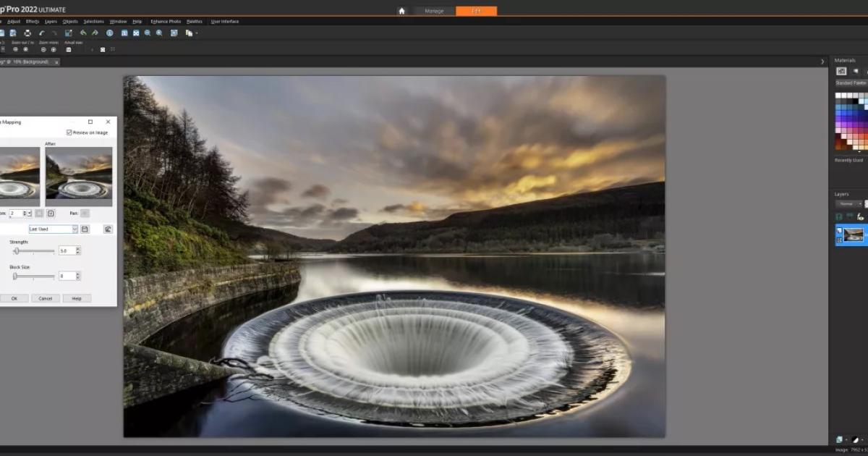Screen dimensions: 868x456
Task: Click the first Zoom out/in button
Action: [x=16, y=49]
